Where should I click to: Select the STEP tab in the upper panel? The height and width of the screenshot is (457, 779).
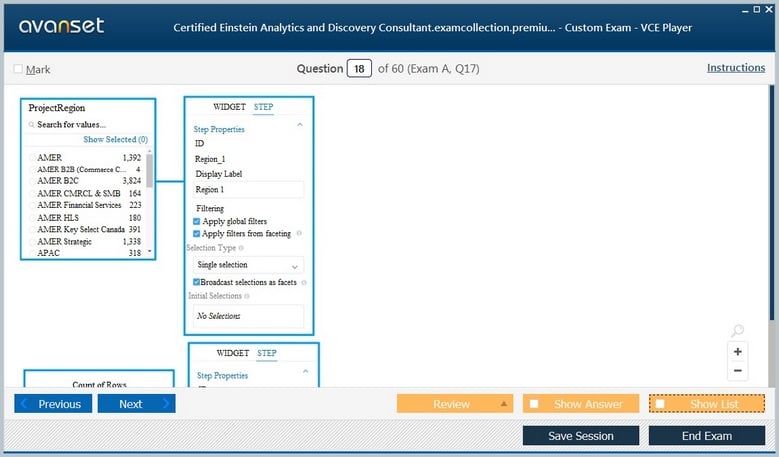[x=264, y=107]
